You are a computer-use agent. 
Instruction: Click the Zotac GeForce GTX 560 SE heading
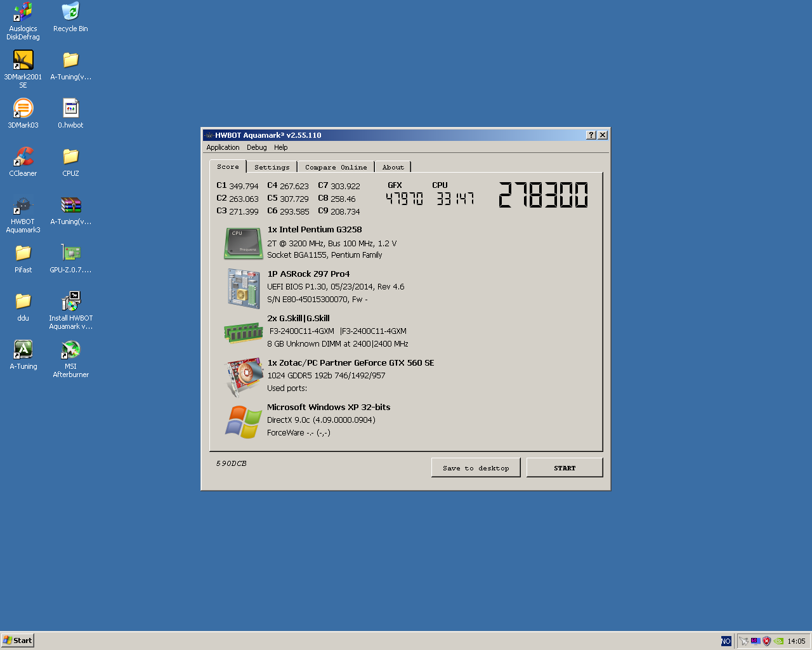pyautogui.click(x=351, y=363)
